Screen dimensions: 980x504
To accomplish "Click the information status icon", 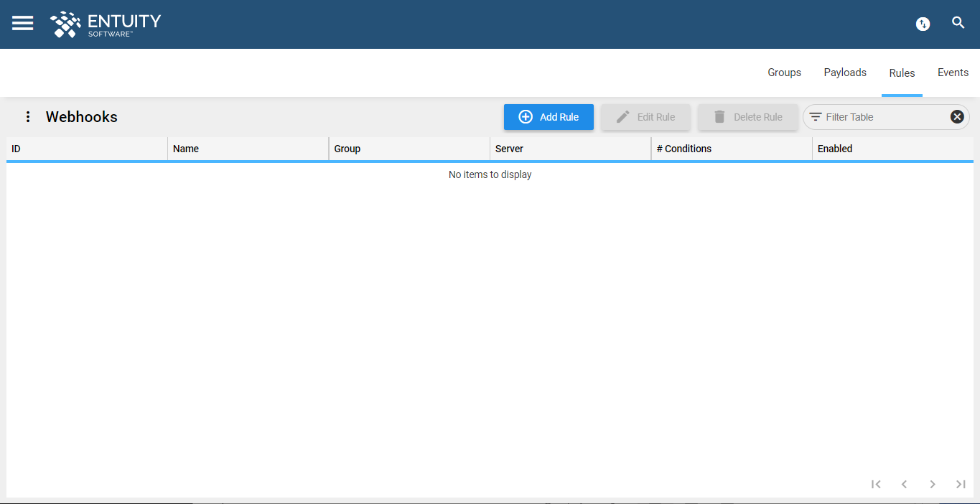I will pyautogui.click(x=923, y=24).
